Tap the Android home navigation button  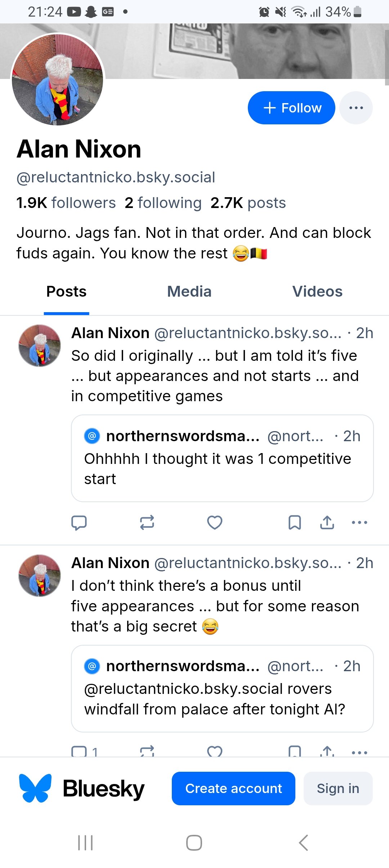point(194,843)
